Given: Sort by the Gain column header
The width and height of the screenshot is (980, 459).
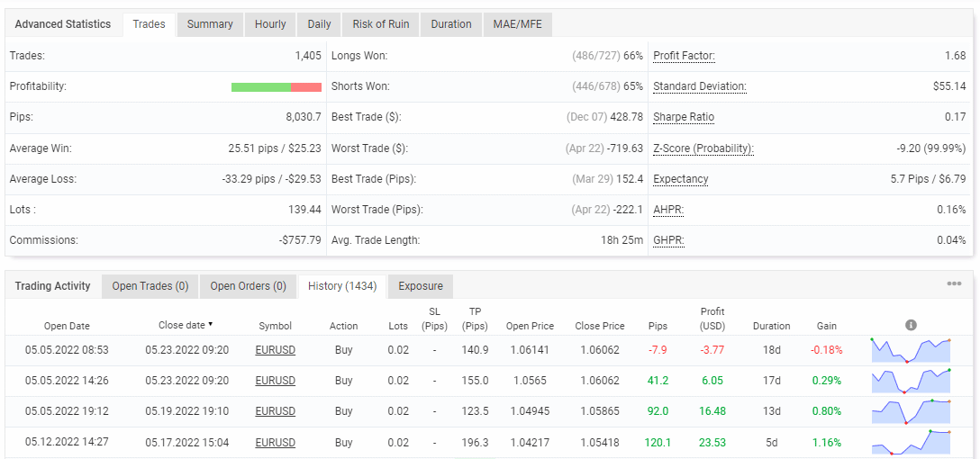Looking at the screenshot, I should pyautogui.click(x=826, y=326).
